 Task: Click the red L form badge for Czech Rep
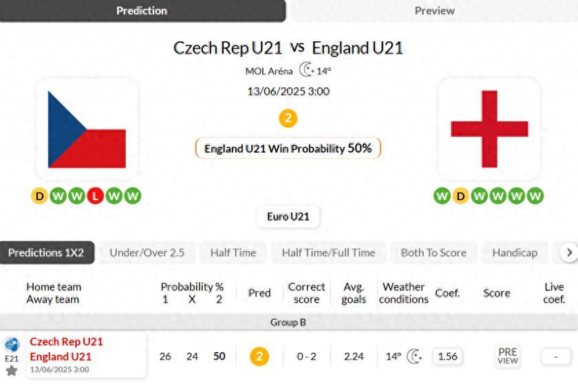tap(96, 196)
